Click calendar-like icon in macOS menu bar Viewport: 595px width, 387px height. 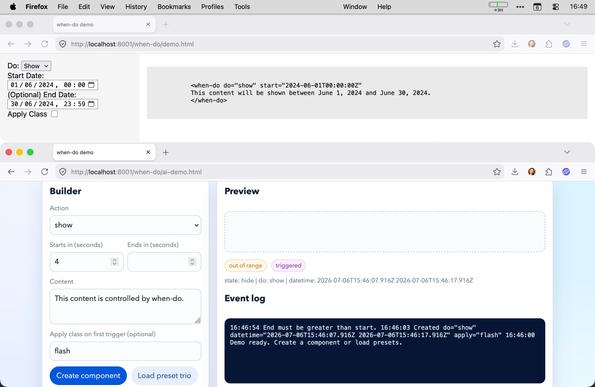pyautogui.click(x=537, y=7)
